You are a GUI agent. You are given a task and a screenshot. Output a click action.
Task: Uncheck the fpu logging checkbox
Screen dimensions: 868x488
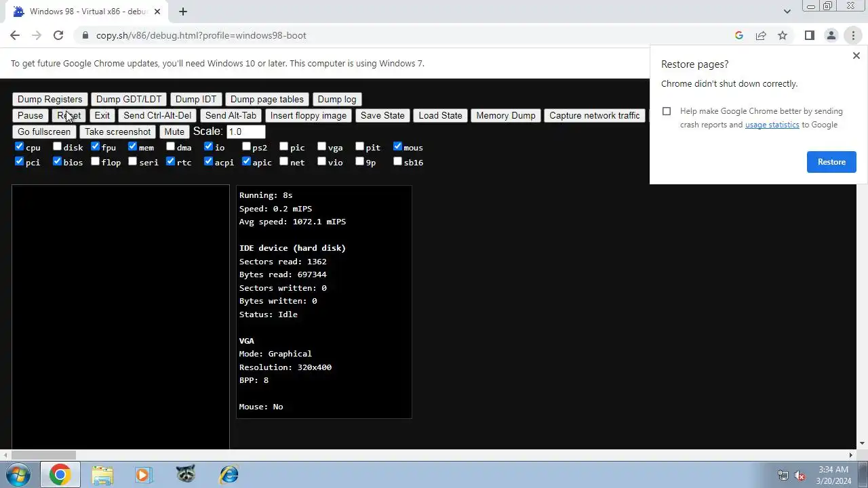[96, 146]
